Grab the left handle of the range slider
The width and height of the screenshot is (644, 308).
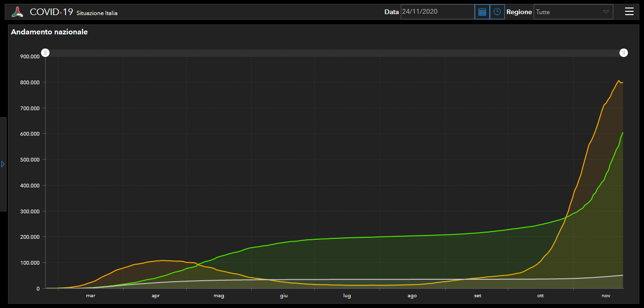pos(45,53)
